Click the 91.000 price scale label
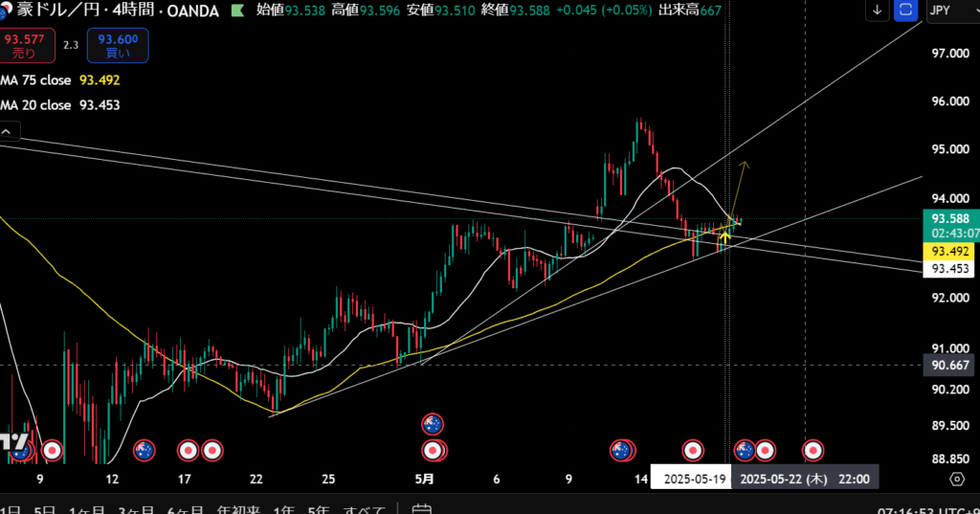The height and width of the screenshot is (514, 980). pos(950,348)
